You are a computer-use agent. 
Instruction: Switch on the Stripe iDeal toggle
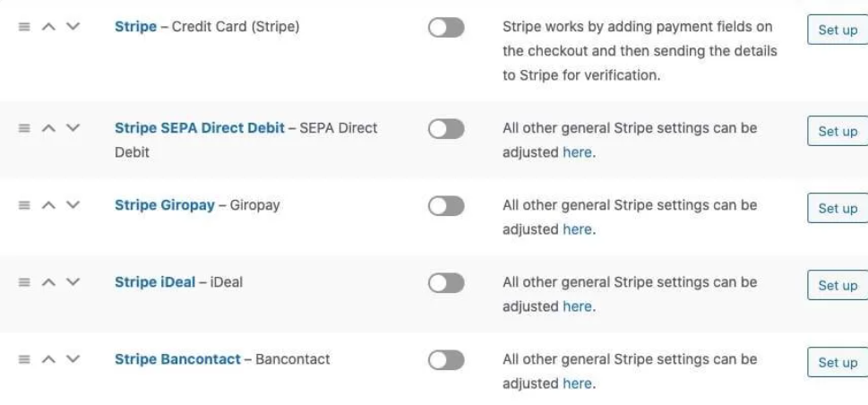click(446, 283)
